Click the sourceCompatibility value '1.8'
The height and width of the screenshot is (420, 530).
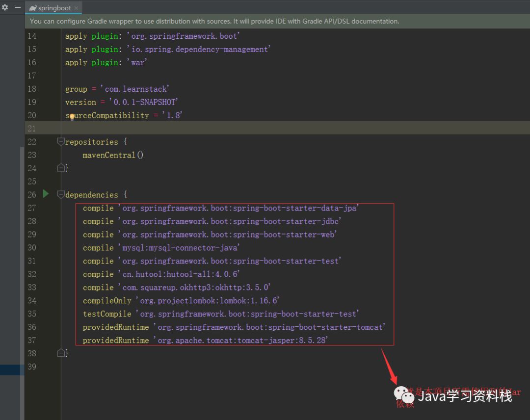tap(172, 115)
